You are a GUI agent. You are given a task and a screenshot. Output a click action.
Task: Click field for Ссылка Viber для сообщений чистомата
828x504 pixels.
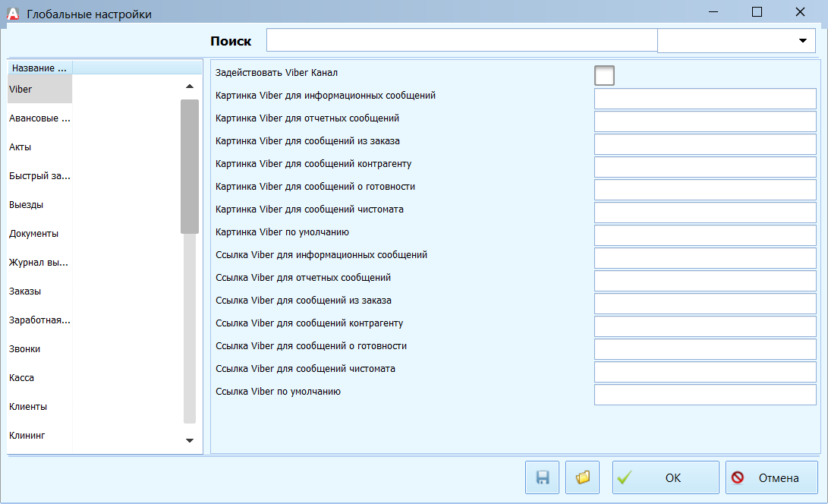pos(705,372)
